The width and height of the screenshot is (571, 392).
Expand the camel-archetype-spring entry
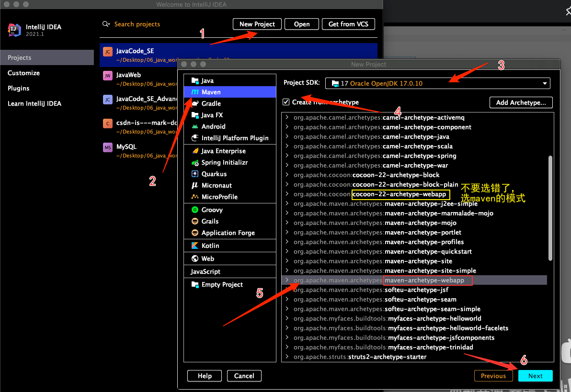tap(287, 156)
